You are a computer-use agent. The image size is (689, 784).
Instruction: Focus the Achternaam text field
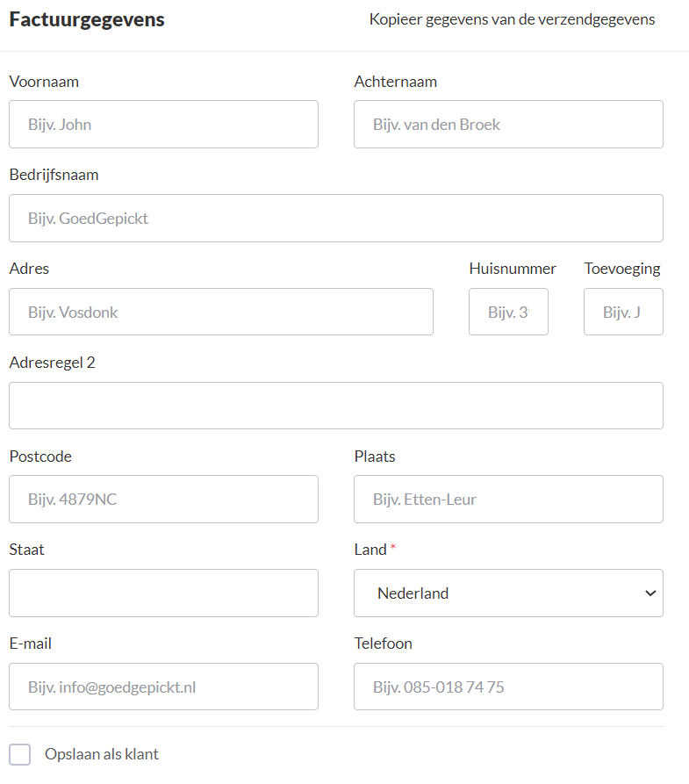pyautogui.click(x=508, y=124)
